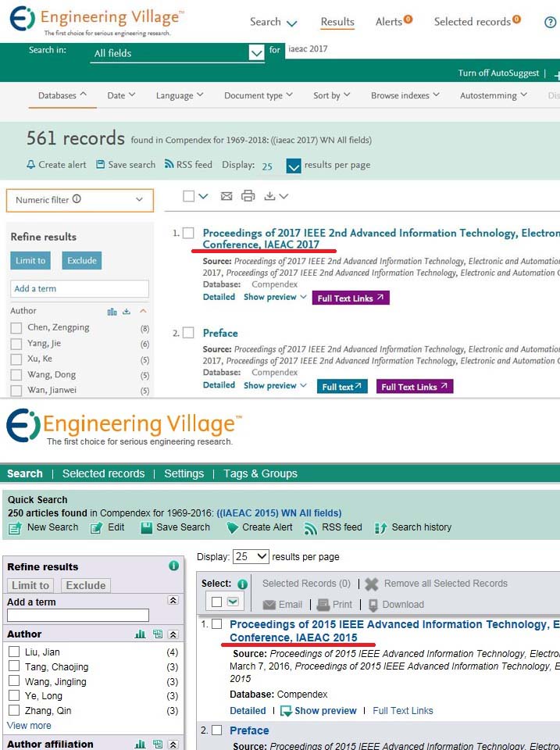Click the Add a term input in lower panel
560x750 pixels.
[78, 615]
